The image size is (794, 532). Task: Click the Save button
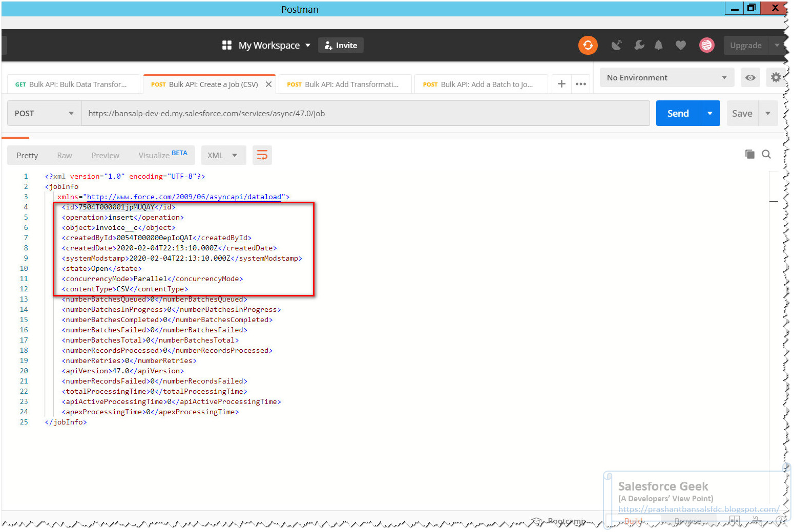click(742, 113)
